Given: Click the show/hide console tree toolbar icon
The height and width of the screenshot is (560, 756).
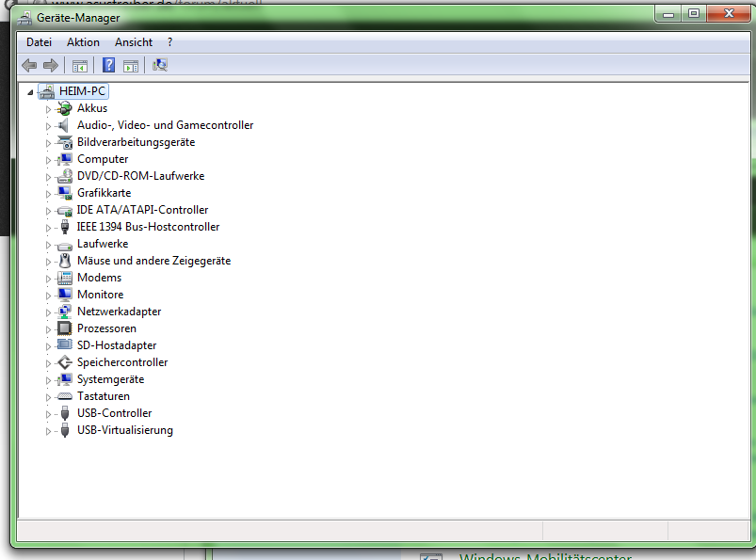Looking at the screenshot, I should pyautogui.click(x=79, y=66).
